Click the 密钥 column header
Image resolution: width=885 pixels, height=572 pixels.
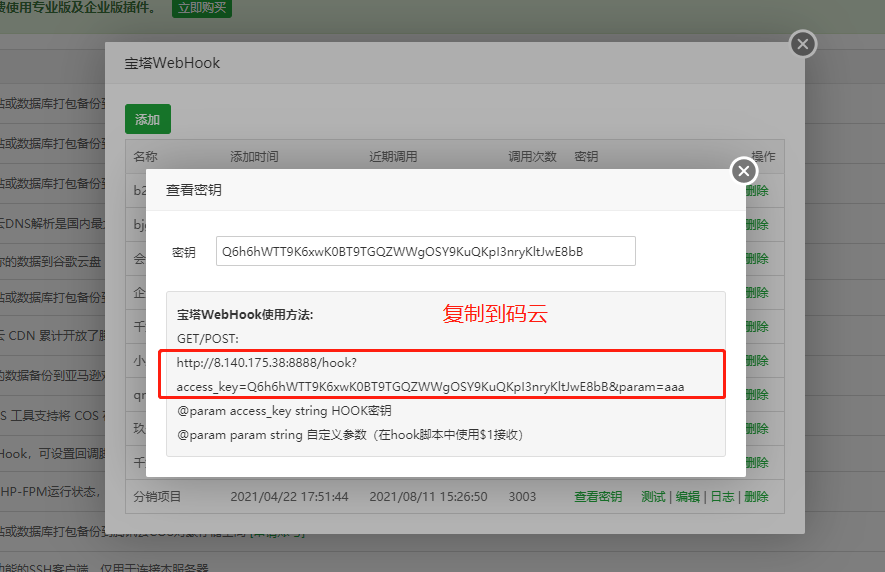[586, 156]
